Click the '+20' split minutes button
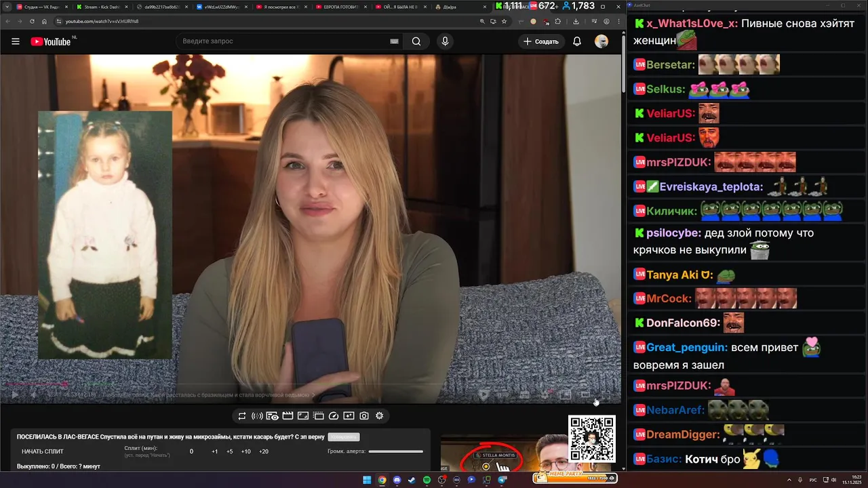Screen dimensions: 868x488 (263, 451)
